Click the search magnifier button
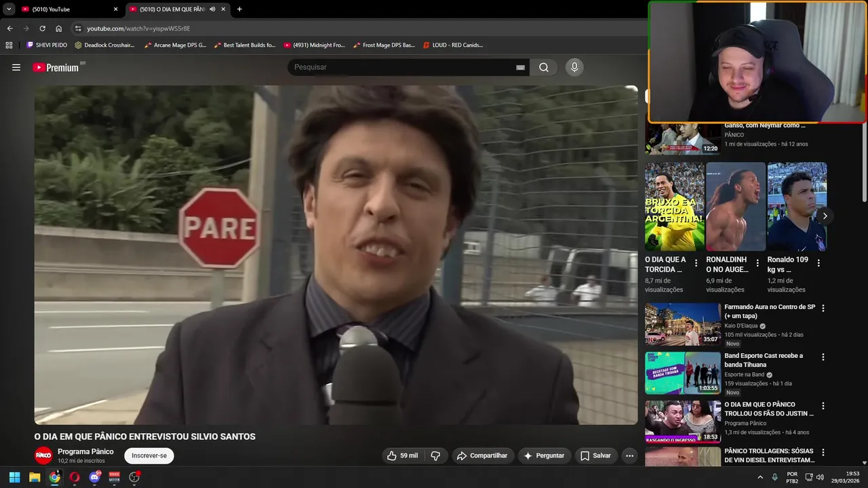The width and height of the screenshot is (868, 488). (544, 67)
